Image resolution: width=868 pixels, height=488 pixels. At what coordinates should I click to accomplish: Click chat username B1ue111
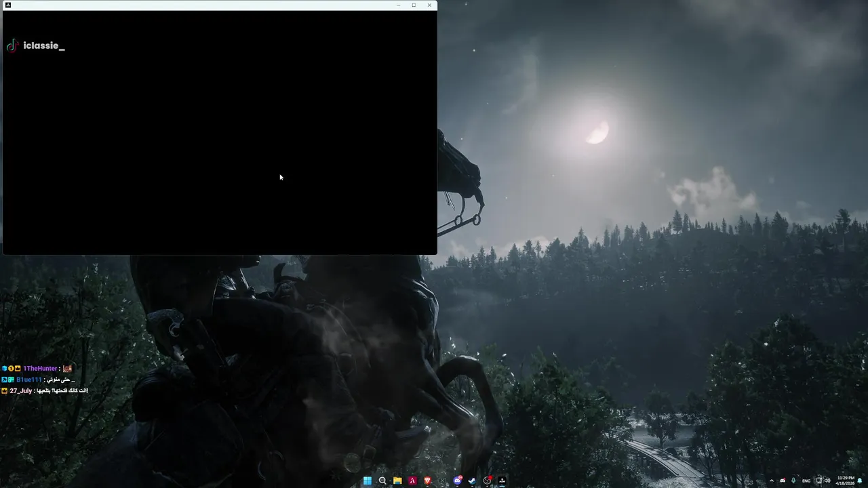(x=29, y=380)
